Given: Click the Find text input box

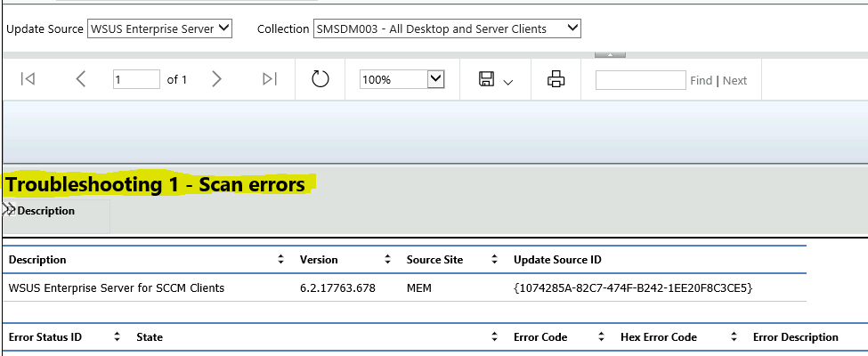Looking at the screenshot, I should [x=640, y=80].
